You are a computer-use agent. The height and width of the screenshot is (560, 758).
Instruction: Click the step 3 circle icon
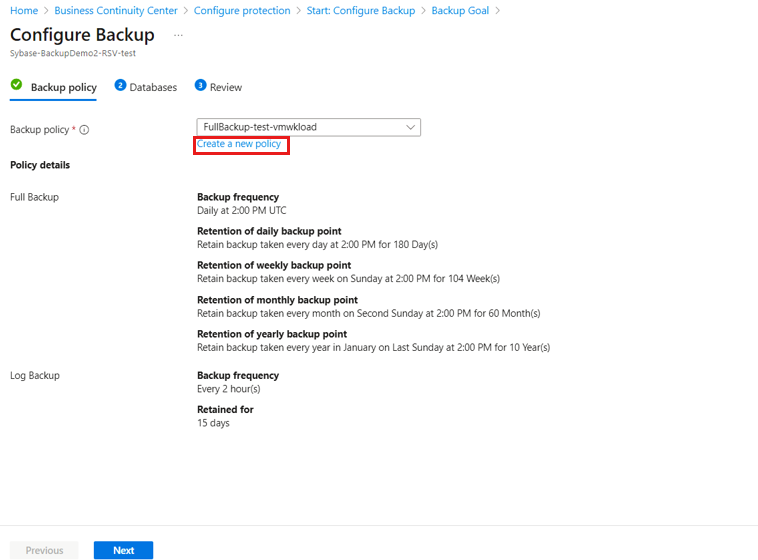click(x=200, y=85)
